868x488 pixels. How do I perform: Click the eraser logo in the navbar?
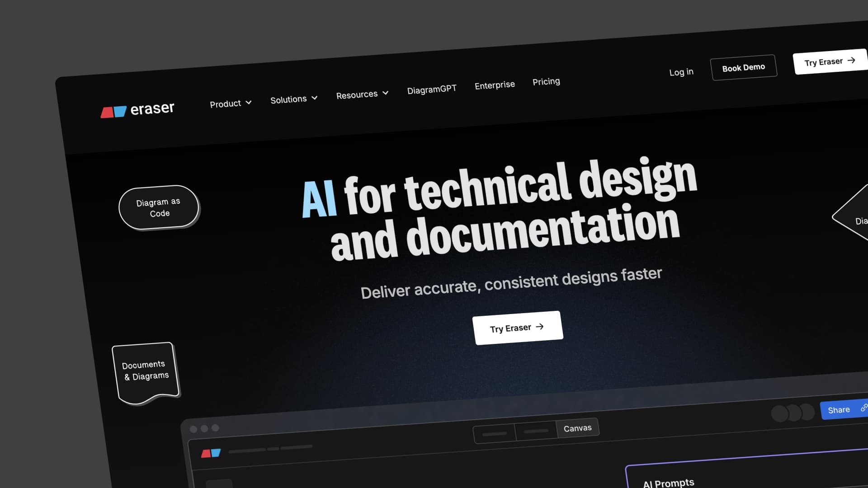coord(137,110)
